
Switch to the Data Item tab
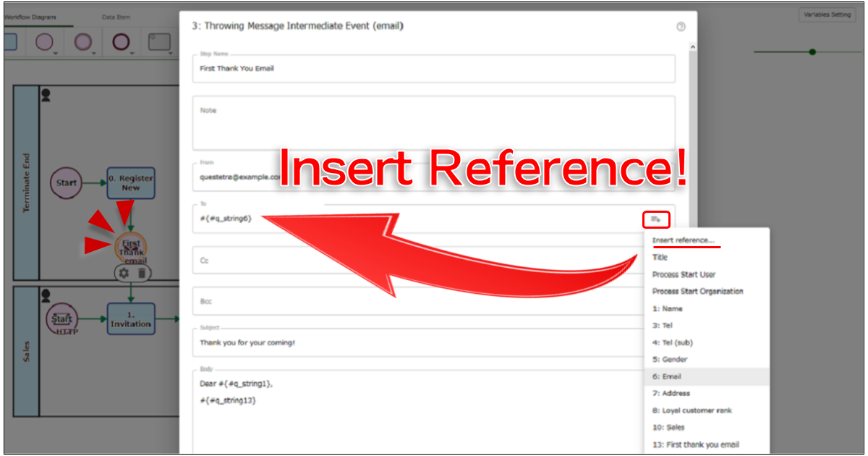115,17
